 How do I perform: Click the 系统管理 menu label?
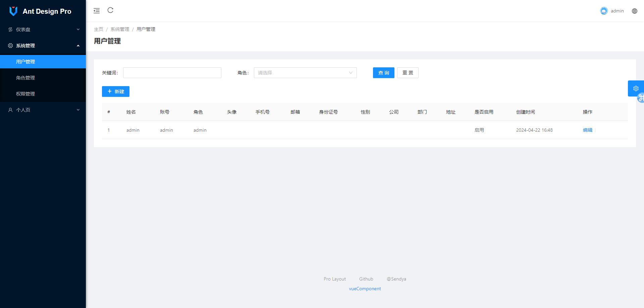coord(25,46)
